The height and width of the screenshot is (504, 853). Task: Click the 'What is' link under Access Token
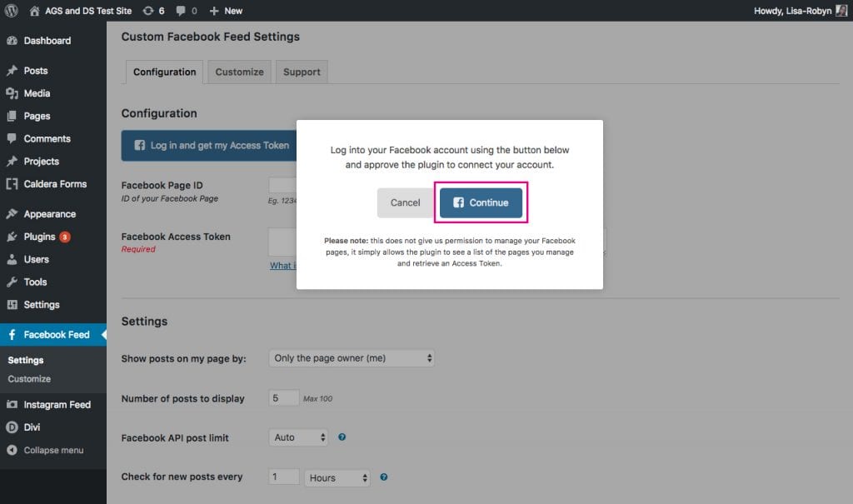click(283, 266)
